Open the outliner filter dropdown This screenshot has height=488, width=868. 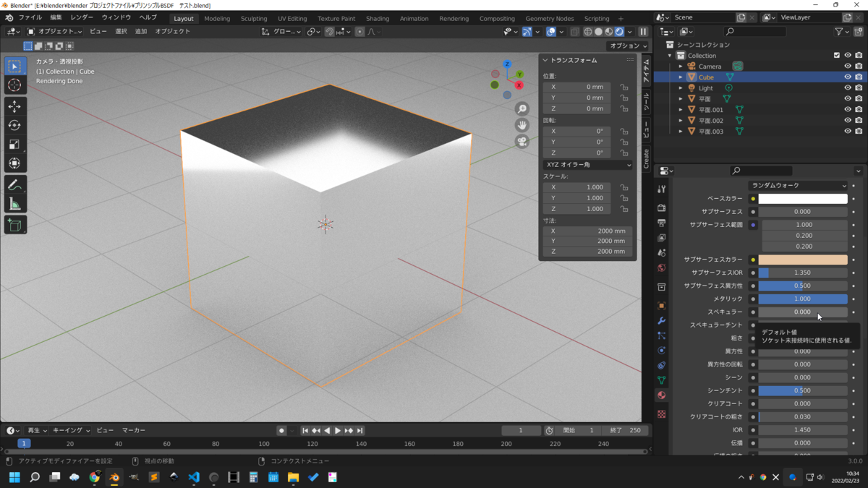point(842,32)
